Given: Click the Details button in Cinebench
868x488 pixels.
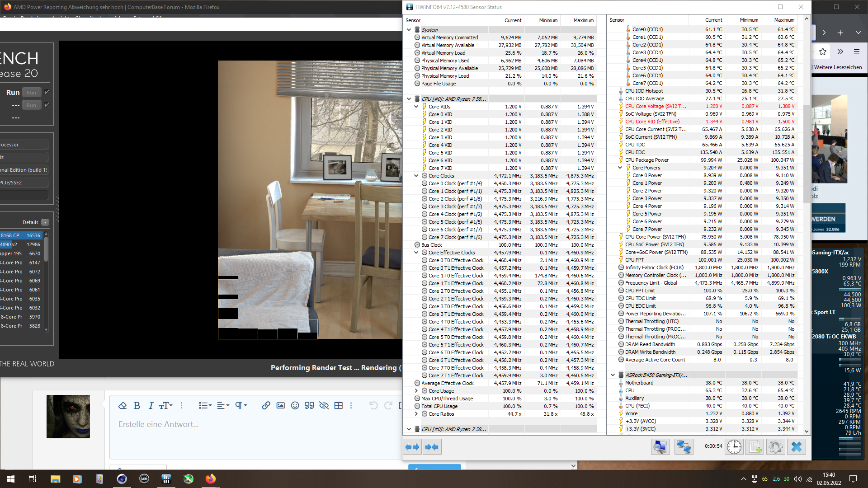Looking at the screenshot, I should [x=45, y=222].
